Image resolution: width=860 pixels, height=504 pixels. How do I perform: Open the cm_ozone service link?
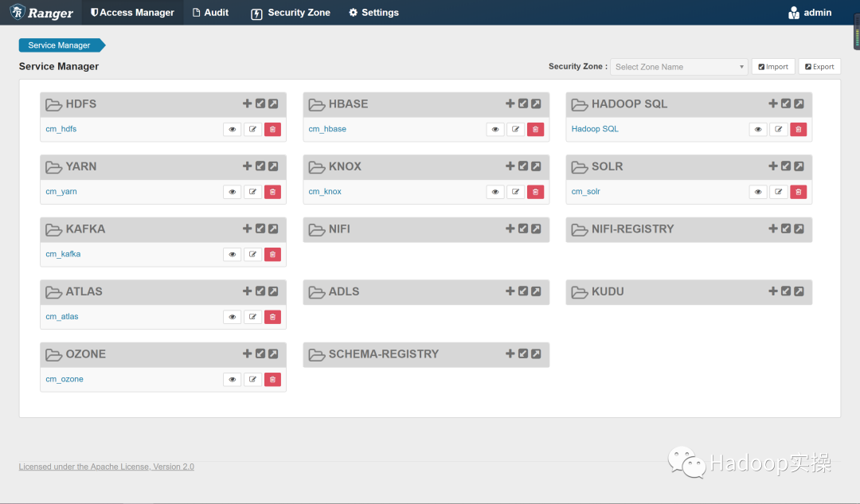coord(64,380)
